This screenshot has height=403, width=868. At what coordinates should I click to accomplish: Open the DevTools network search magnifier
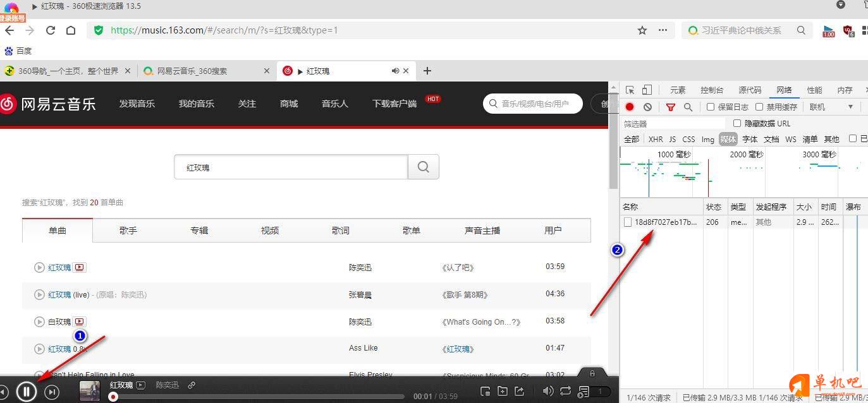pos(688,107)
